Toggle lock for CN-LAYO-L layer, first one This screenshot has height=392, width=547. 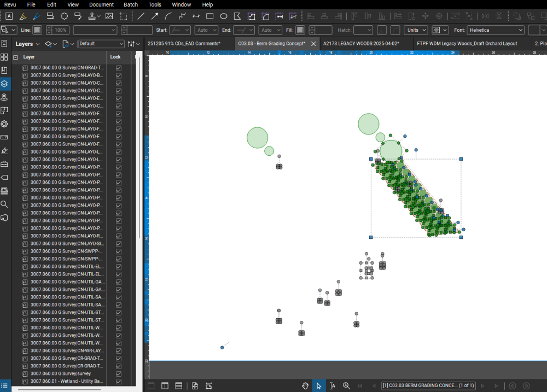pyautogui.click(x=119, y=152)
